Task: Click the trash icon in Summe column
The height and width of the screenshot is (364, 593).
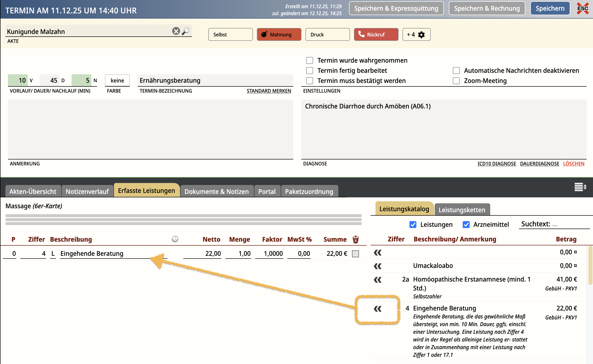Action: pos(355,239)
